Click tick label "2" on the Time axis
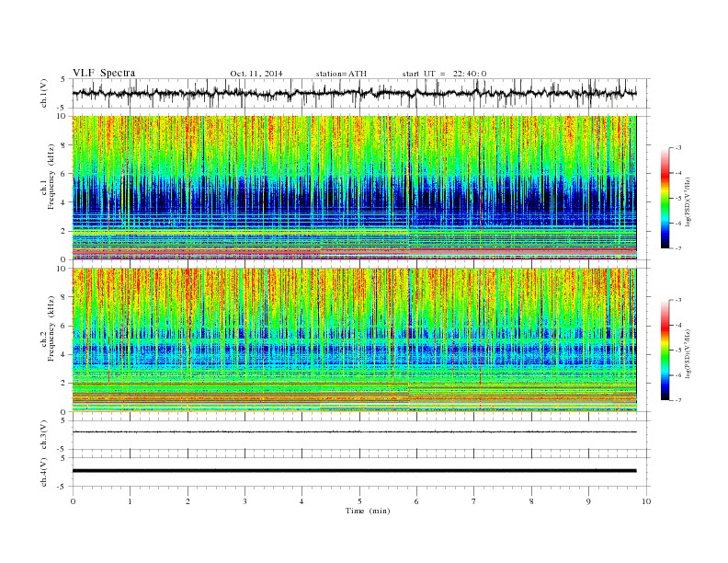 click(x=188, y=501)
